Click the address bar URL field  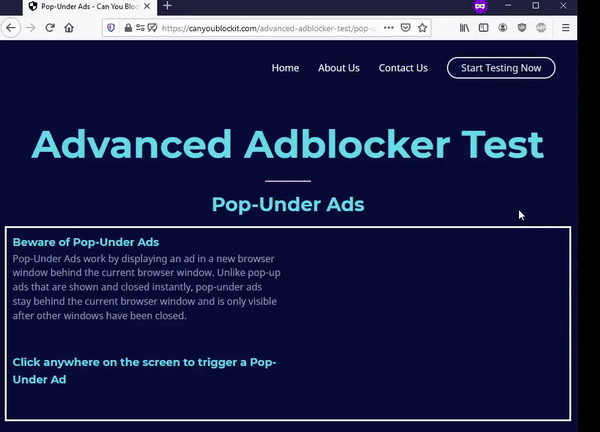[260, 28]
